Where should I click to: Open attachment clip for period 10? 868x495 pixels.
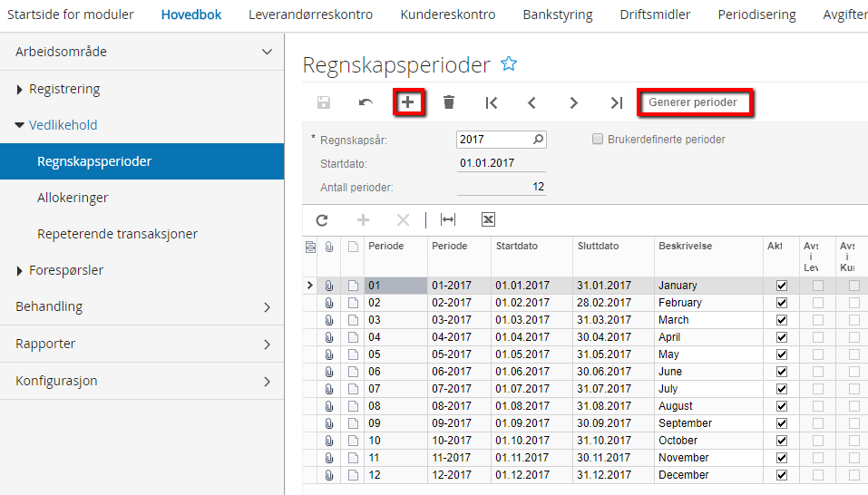click(x=329, y=441)
